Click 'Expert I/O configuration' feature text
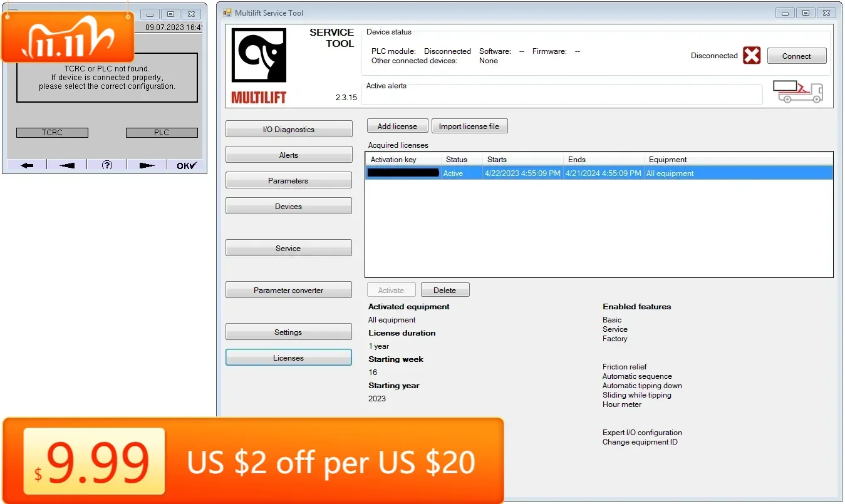The image size is (845, 504). [642, 433]
